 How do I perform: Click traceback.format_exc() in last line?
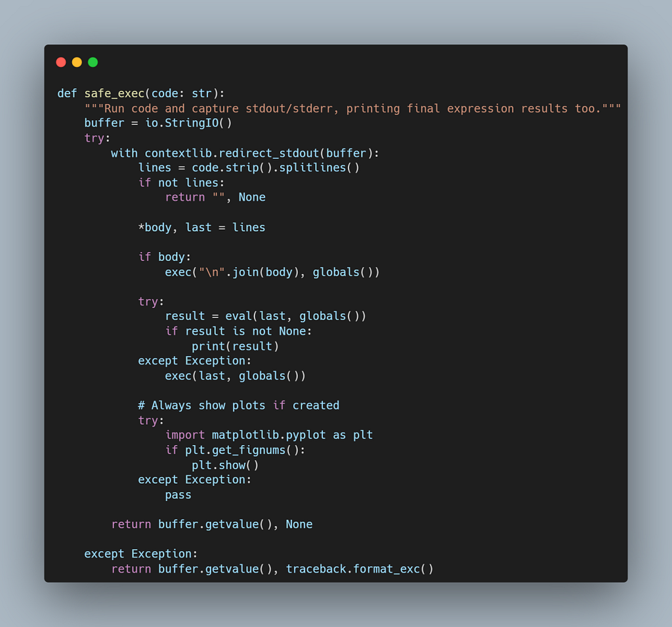[x=360, y=569]
